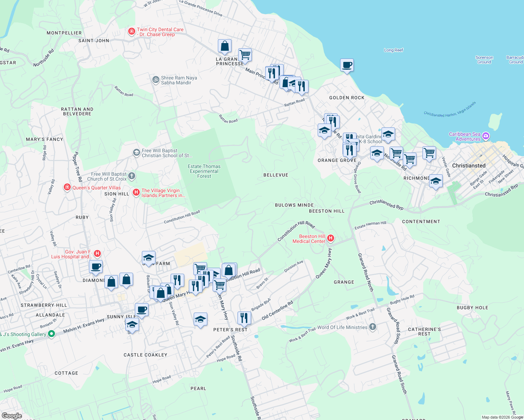Click the shopping bag marker at La Grande Princesse
524x420 pixels.
click(225, 46)
